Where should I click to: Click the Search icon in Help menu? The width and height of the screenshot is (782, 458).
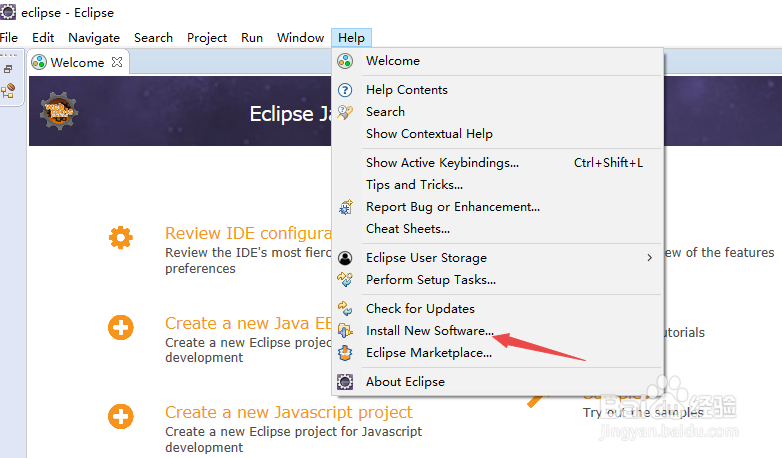[345, 112]
